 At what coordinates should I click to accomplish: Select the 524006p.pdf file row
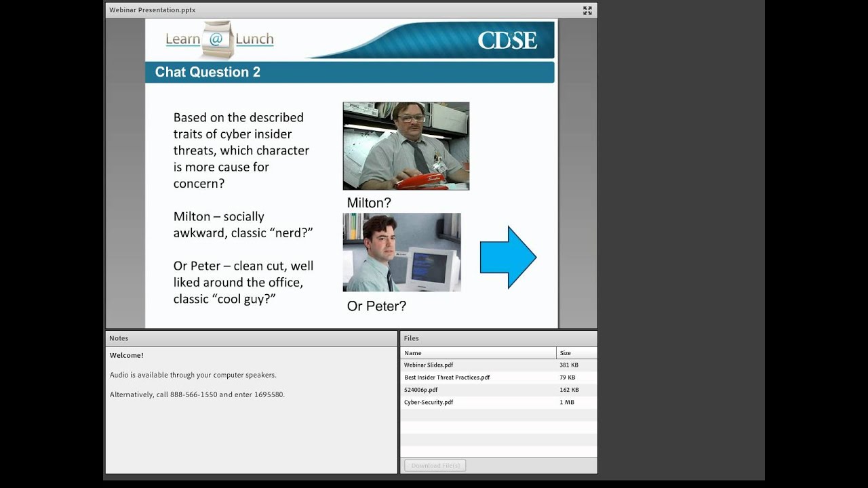(421, 390)
